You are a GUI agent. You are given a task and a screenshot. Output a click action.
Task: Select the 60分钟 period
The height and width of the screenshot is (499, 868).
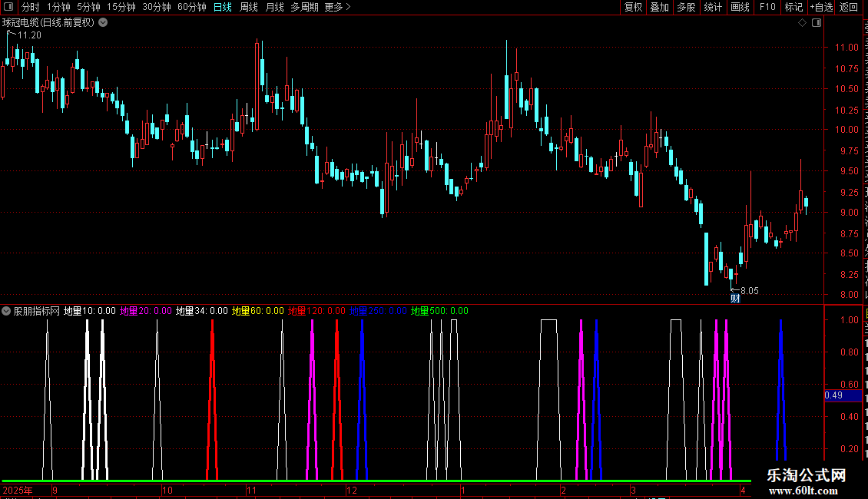pos(192,7)
